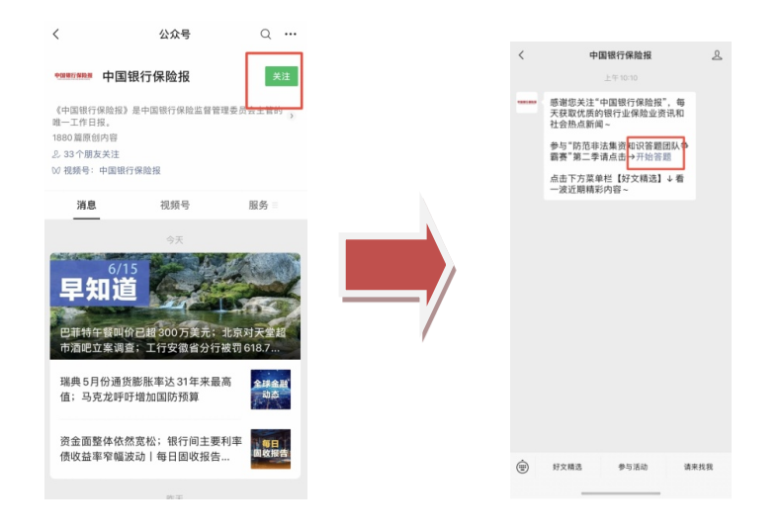The height and width of the screenshot is (532, 781).
Task: Open the 早知道 6/15 headline article
Action: click(x=175, y=306)
